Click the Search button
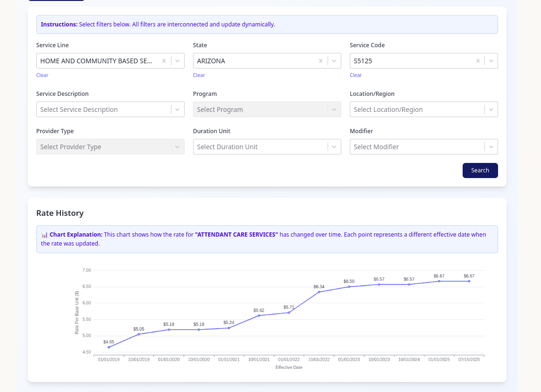The image size is (541, 392). 480,170
